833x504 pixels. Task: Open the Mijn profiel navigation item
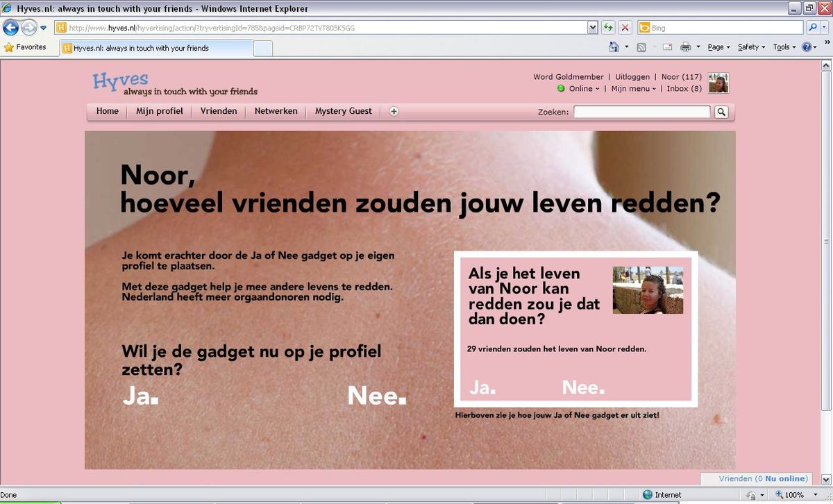pyautogui.click(x=160, y=111)
